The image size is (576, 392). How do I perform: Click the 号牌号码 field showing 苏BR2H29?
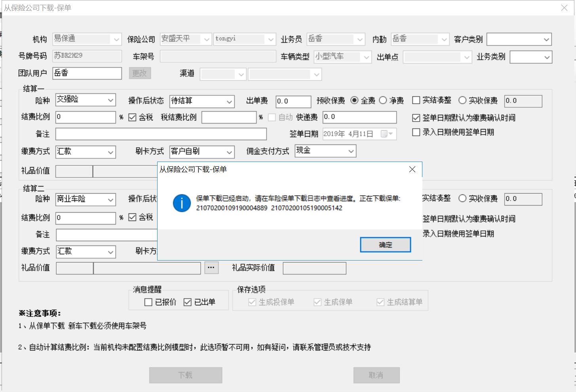point(87,56)
